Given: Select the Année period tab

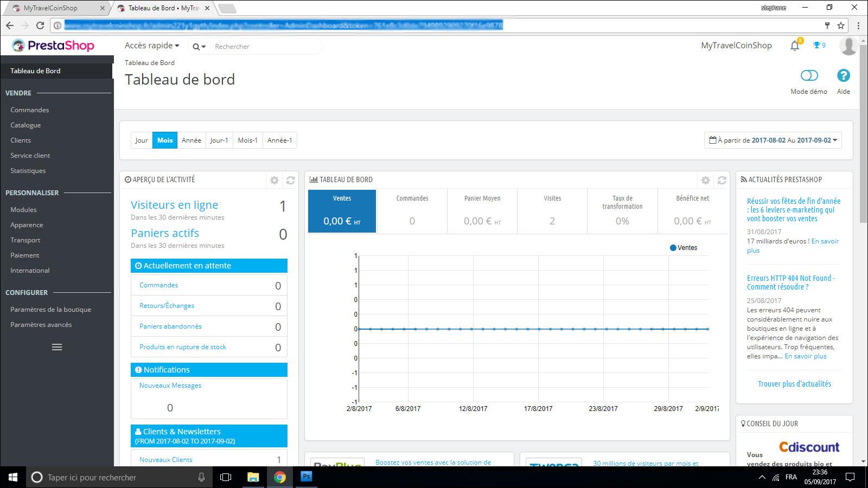Looking at the screenshot, I should (191, 140).
